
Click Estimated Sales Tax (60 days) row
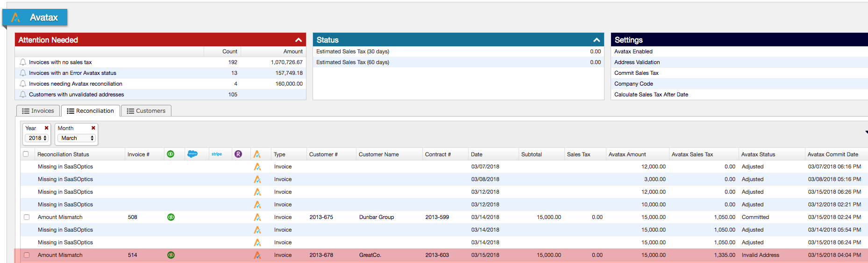(458, 62)
